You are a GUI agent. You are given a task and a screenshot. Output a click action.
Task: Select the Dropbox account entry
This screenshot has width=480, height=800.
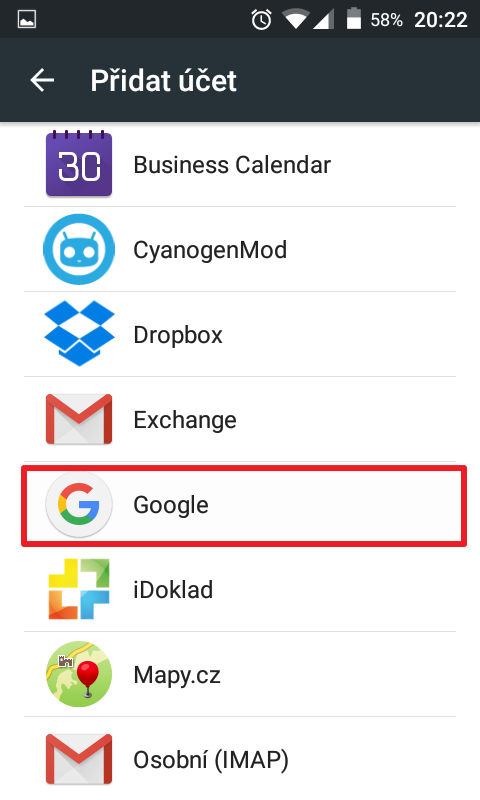(x=240, y=334)
